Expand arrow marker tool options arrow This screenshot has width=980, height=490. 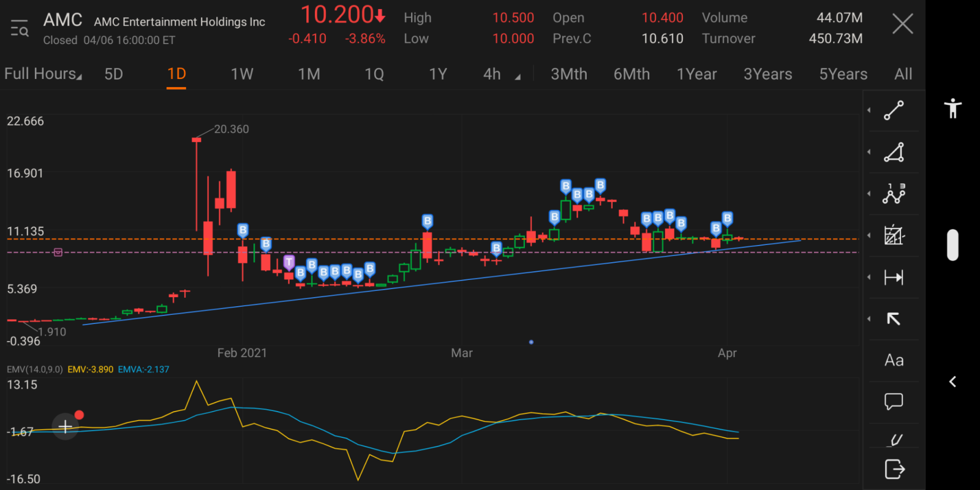click(869, 318)
